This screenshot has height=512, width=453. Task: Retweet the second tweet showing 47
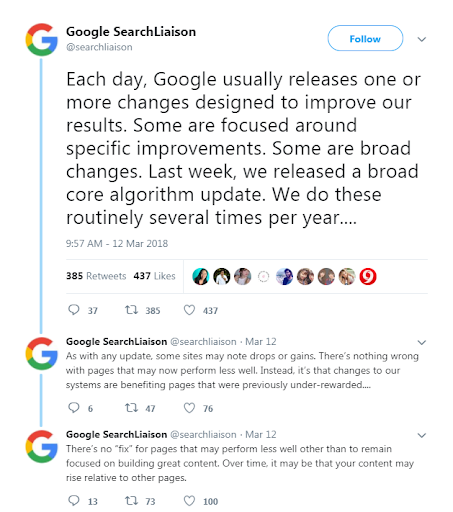(x=131, y=408)
